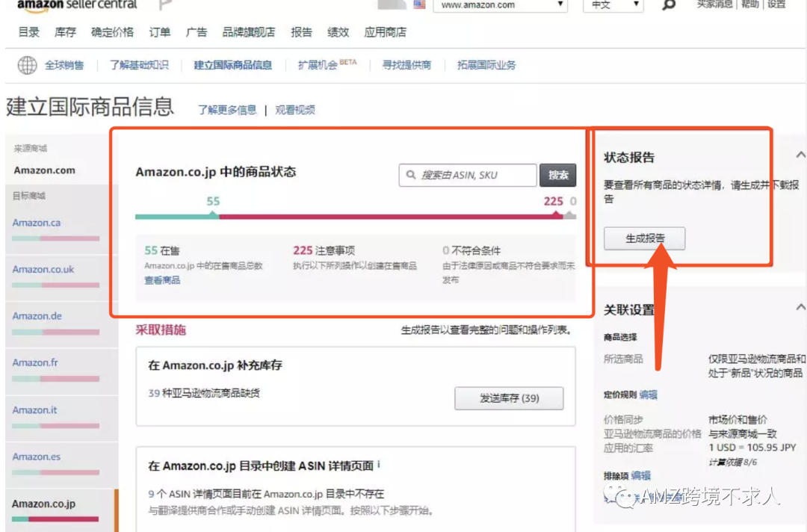The width and height of the screenshot is (807, 532).
Task: Open the 应用商店 menu
Action: (385, 32)
